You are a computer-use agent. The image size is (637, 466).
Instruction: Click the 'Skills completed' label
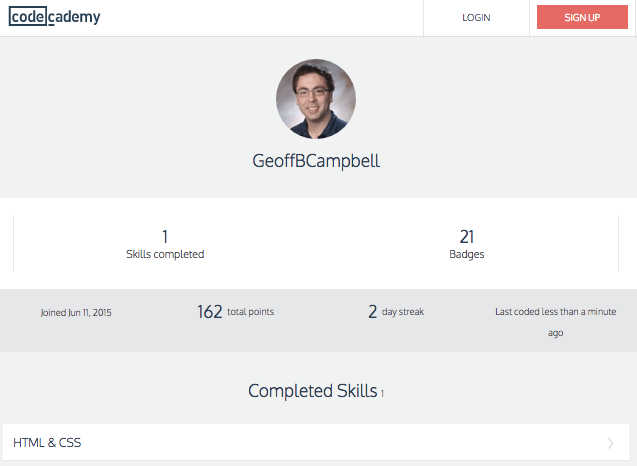tap(165, 255)
